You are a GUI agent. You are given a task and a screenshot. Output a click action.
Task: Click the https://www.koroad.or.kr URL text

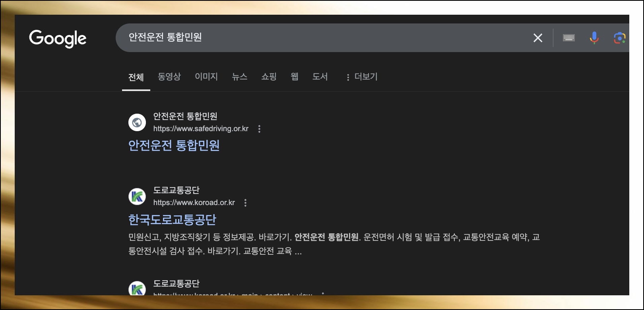point(194,203)
